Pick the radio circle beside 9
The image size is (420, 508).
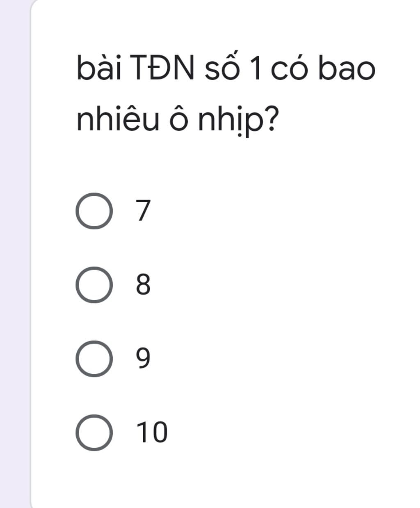pyautogui.click(x=94, y=358)
